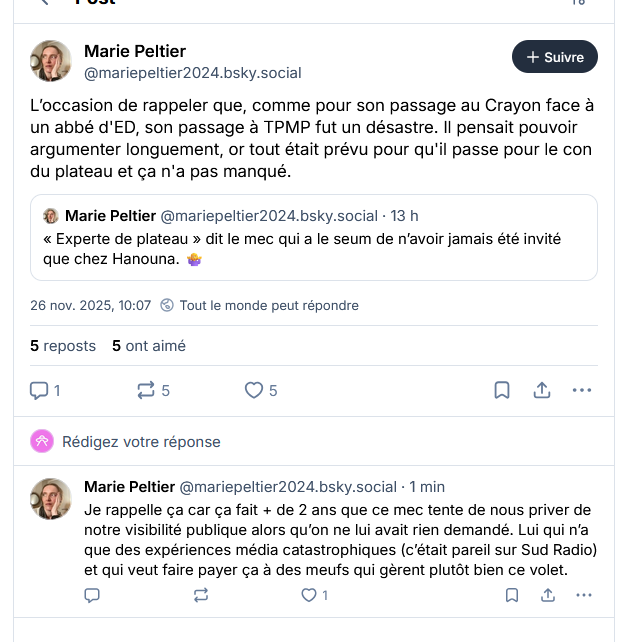This screenshot has width=640, height=642.
Task: Click reply icon on the 1 min reply
Action: point(92,595)
